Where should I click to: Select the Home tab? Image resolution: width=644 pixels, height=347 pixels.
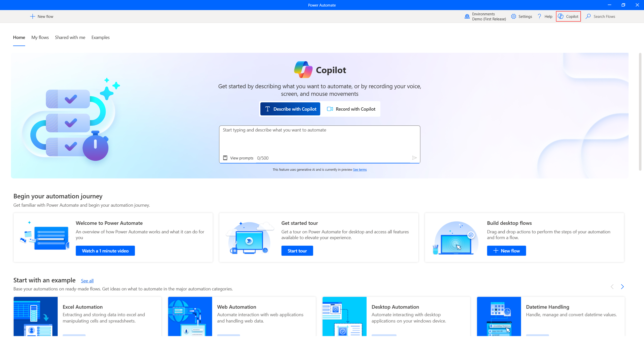19,37
